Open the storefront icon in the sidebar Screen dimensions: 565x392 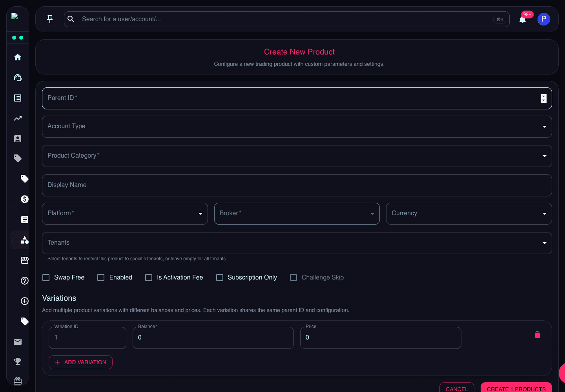tap(25, 260)
